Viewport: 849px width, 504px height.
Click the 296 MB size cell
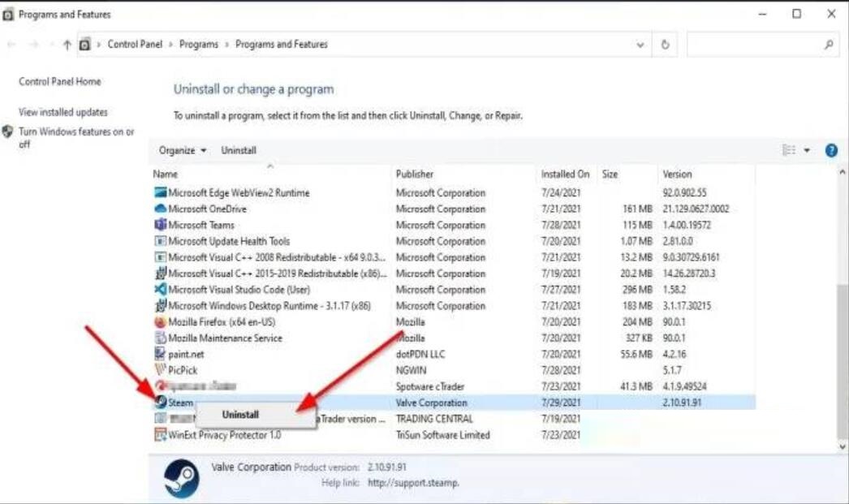[x=636, y=289]
